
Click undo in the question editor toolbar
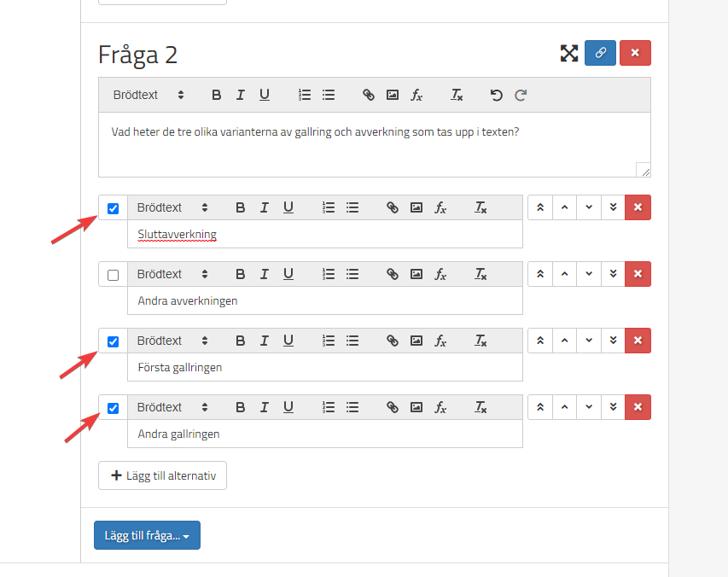click(497, 95)
